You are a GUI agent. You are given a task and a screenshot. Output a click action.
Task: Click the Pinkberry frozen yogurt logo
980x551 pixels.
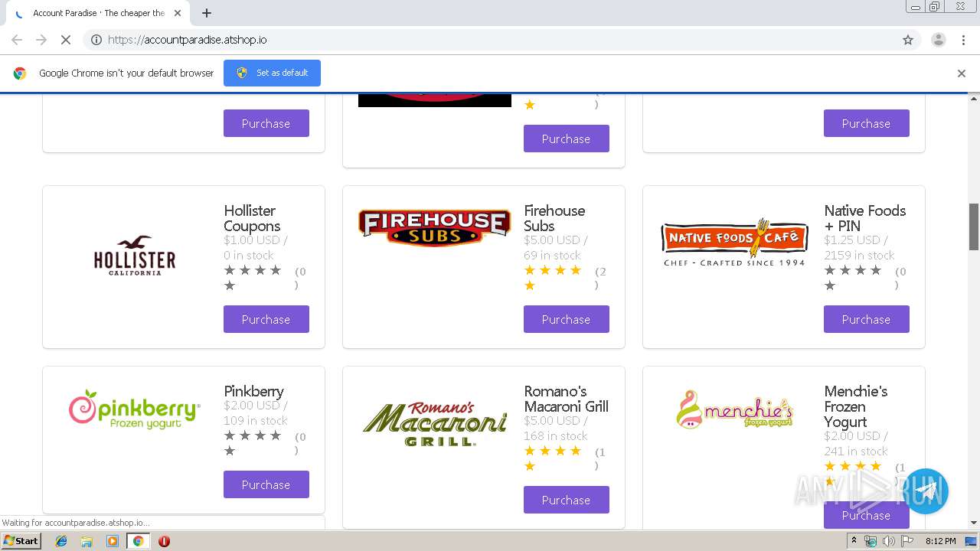coord(135,409)
